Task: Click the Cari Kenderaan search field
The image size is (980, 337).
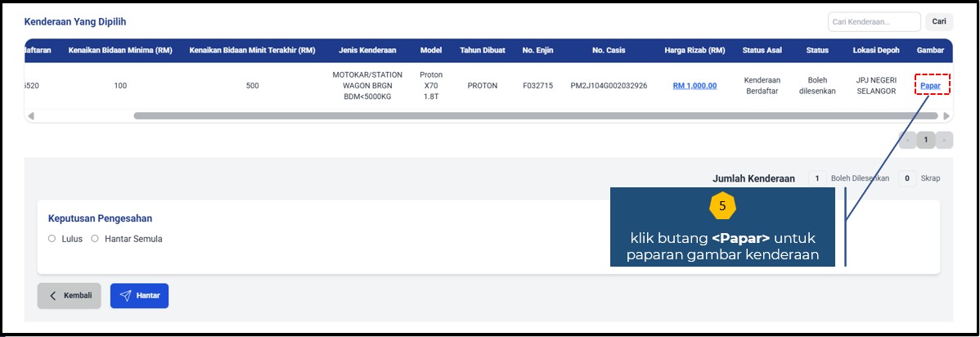Action: pyautogui.click(x=872, y=21)
